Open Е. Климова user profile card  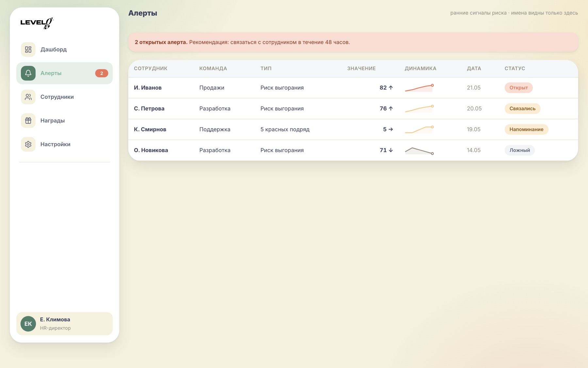(64, 324)
